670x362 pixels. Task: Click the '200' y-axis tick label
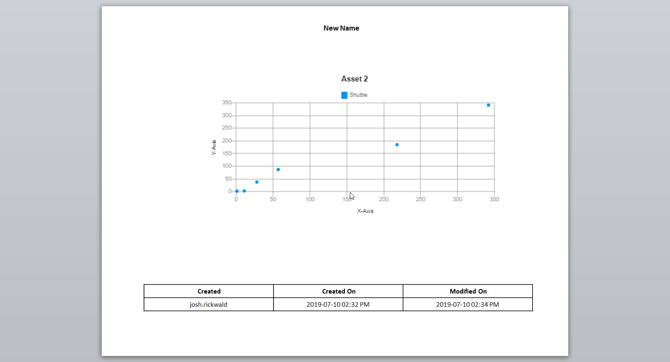tap(226, 141)
